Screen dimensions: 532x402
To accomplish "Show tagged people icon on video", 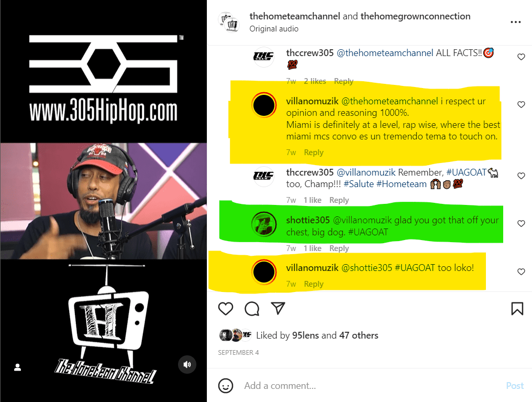I will (18, 367).
